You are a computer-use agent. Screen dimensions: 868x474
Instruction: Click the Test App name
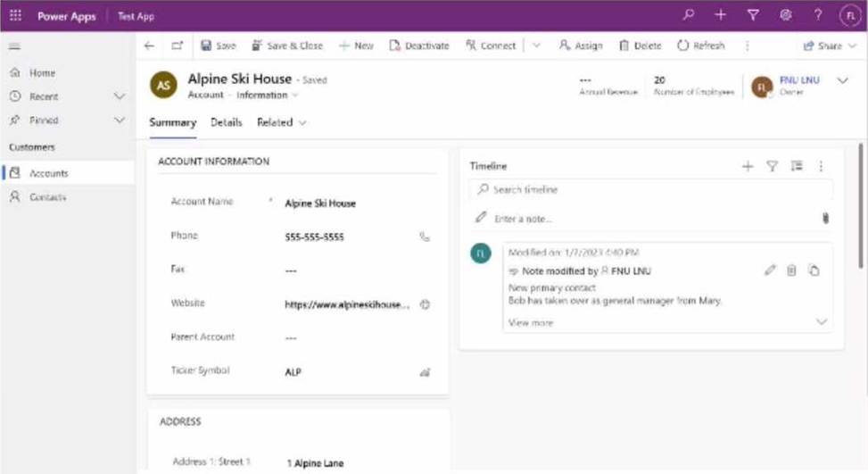point(136,16)
